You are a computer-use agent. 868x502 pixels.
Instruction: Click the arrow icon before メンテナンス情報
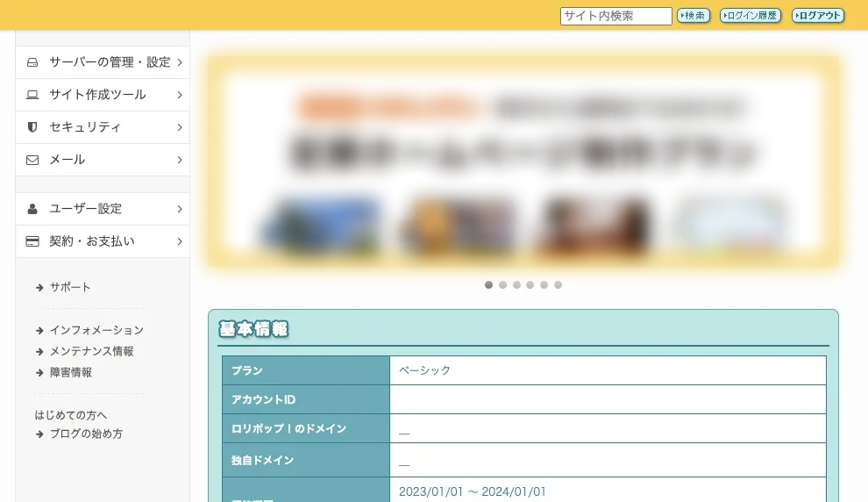(x=39, y=352)
